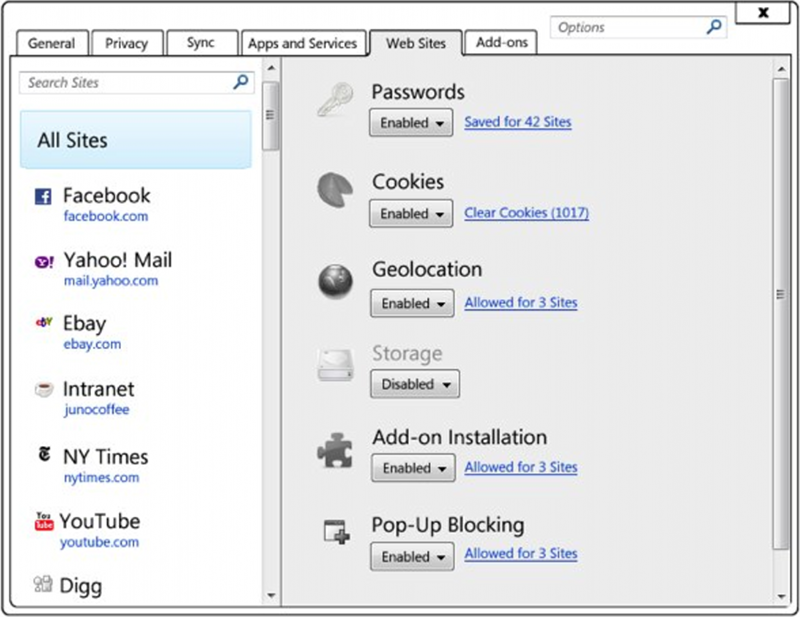
Task: Click the Add-on Installation puzzle piece icon
Action: [335, 450]
